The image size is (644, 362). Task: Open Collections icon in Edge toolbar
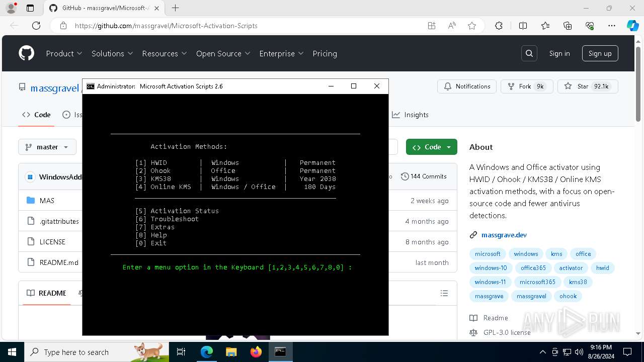(568, 26)
